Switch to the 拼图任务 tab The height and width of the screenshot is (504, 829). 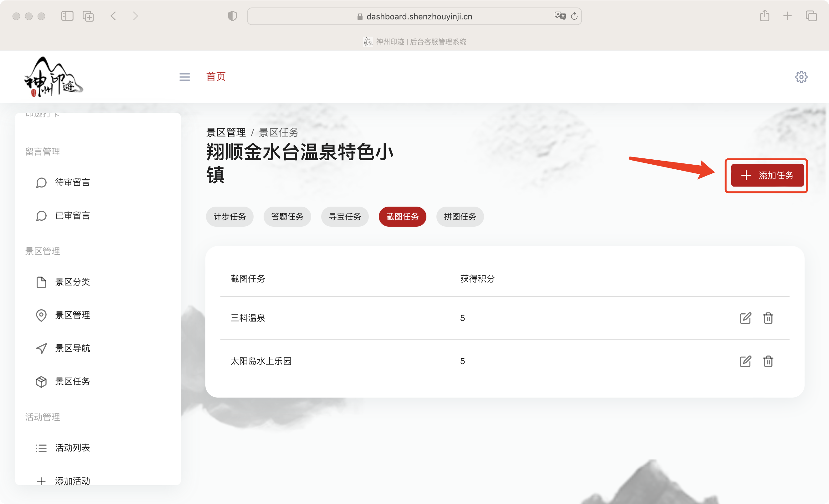460,217
